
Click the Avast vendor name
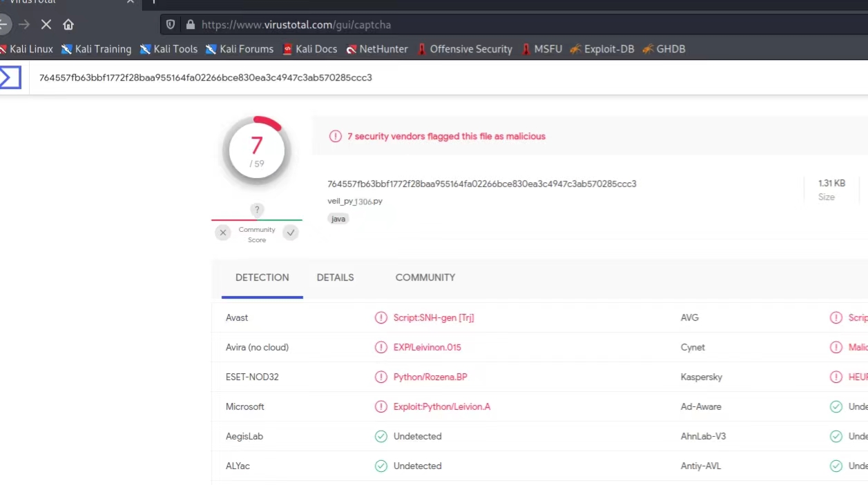237,317
